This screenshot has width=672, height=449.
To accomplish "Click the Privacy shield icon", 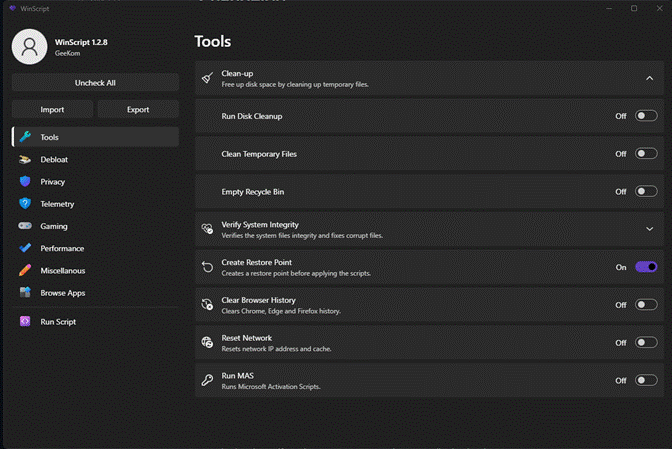I will pos(25,182).
